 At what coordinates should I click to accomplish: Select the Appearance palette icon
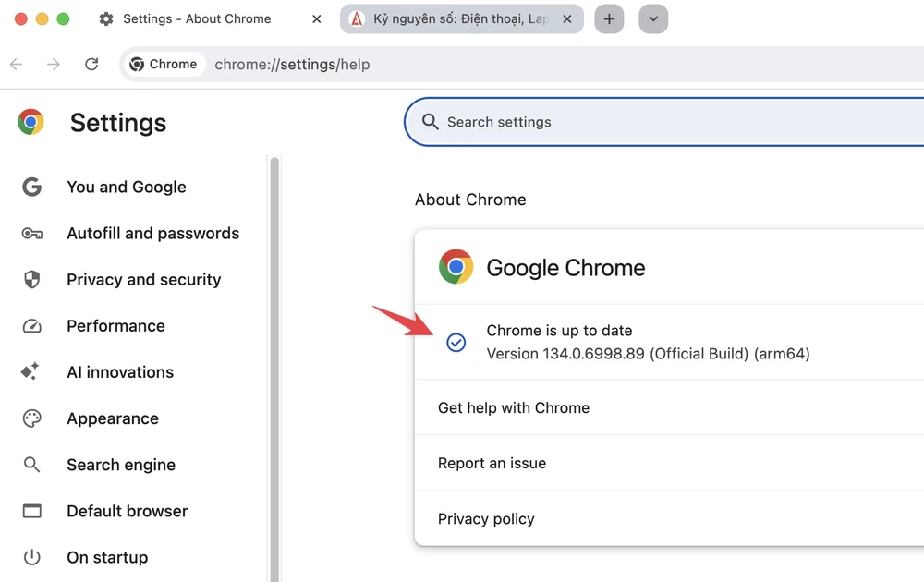coord(32,418)
